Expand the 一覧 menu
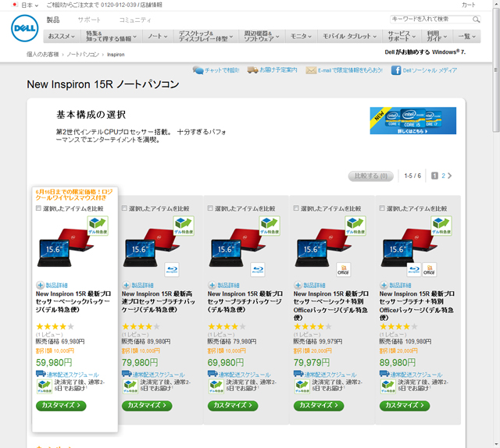Viewport: 500px width, 448px height. click(x=467, y=37)
